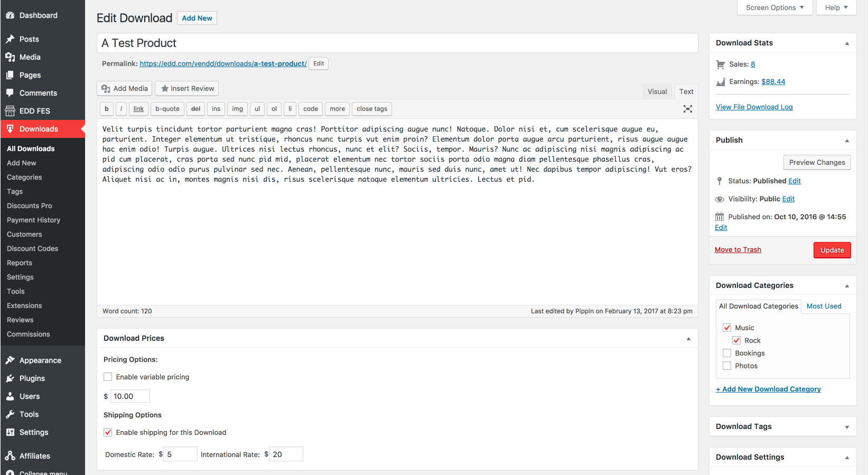The height and width of the screenshot is (475, 868).
Task: Expand the Download Tags panel
Action: 847,427
